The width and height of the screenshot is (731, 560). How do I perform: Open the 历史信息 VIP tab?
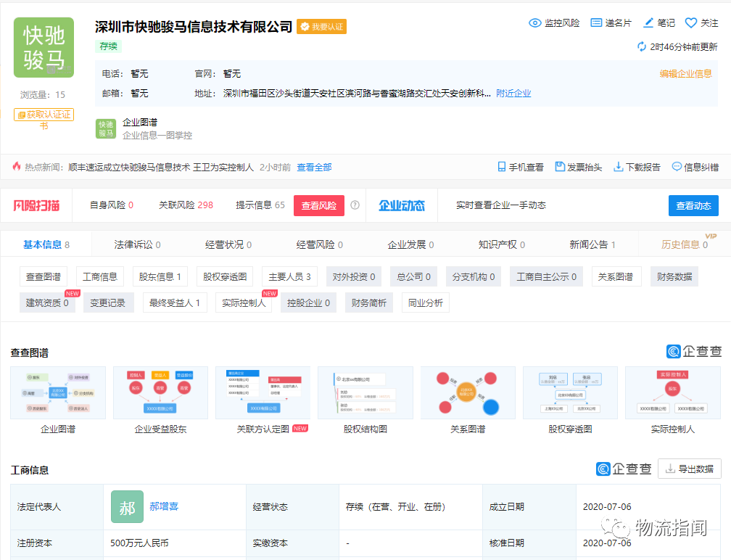685,244
